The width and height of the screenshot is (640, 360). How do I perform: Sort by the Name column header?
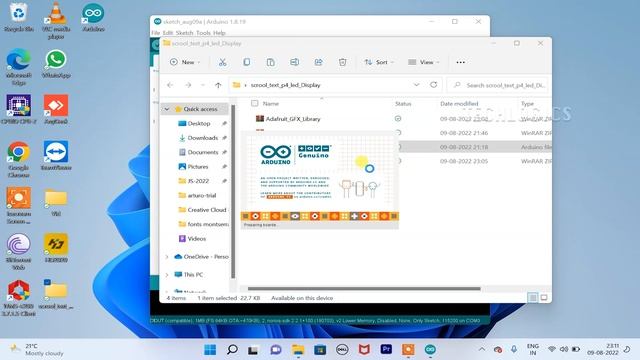click(271, 104)
